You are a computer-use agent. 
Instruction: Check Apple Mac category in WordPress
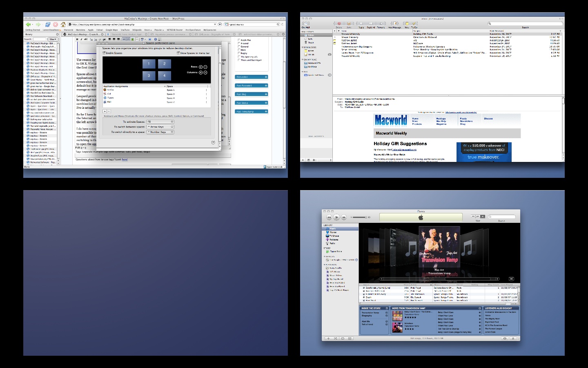[x=239, y=40]
